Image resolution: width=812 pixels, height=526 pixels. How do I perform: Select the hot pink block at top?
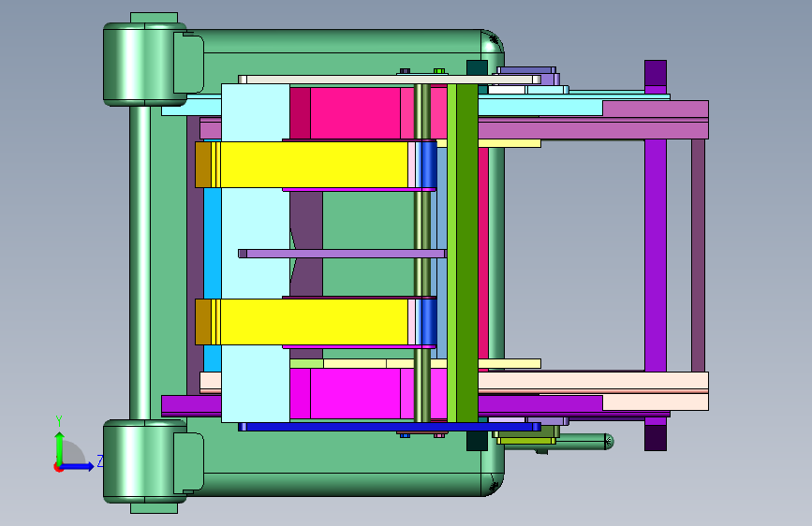pos(355,113)
